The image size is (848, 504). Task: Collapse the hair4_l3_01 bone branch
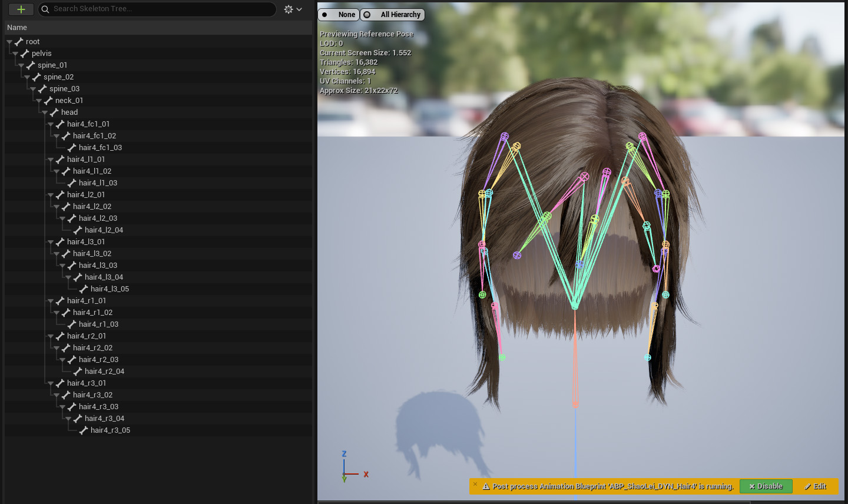point(51,242)
